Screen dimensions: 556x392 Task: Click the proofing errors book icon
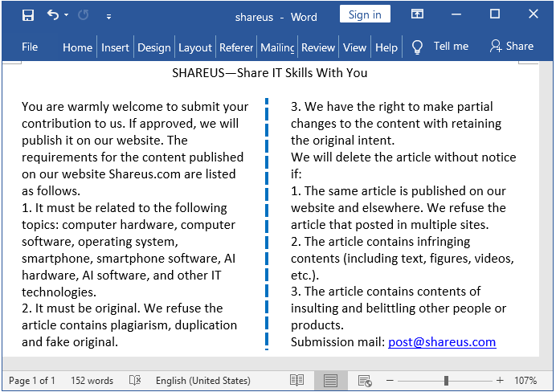point(135,381)
